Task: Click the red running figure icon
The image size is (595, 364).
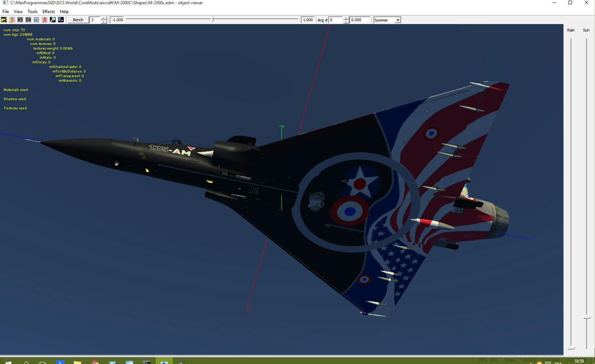Action: pyautogui.click(x=45, y=20)
